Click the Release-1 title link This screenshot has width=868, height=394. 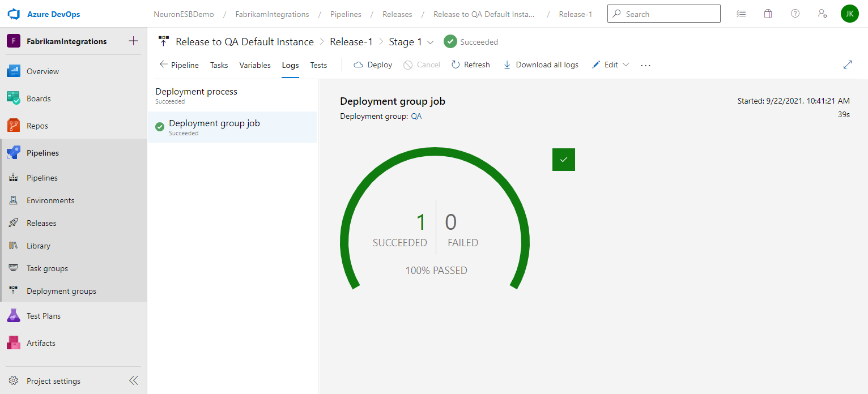[x=351, y=42]
